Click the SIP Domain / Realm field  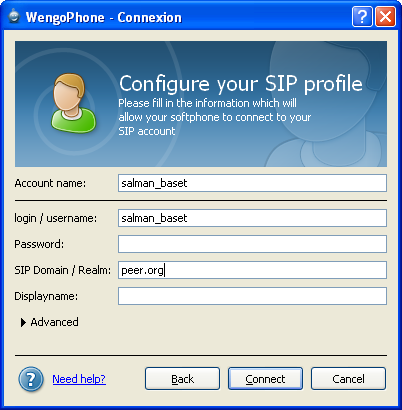coord(252,270)
